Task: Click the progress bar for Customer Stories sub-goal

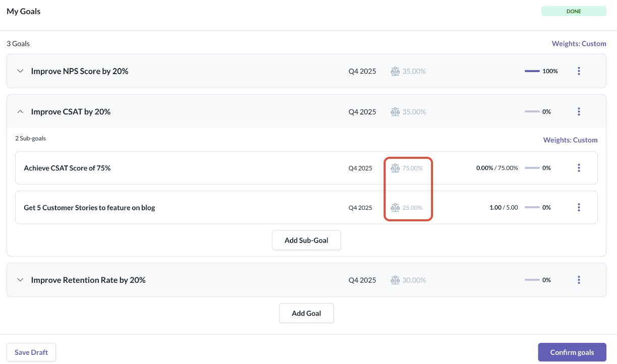Action: [532, 207]
